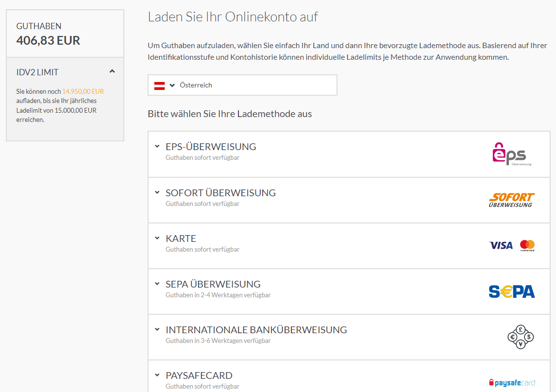Expand the Karte payment method chevron

pyautogui.click(x=157, y=238)
